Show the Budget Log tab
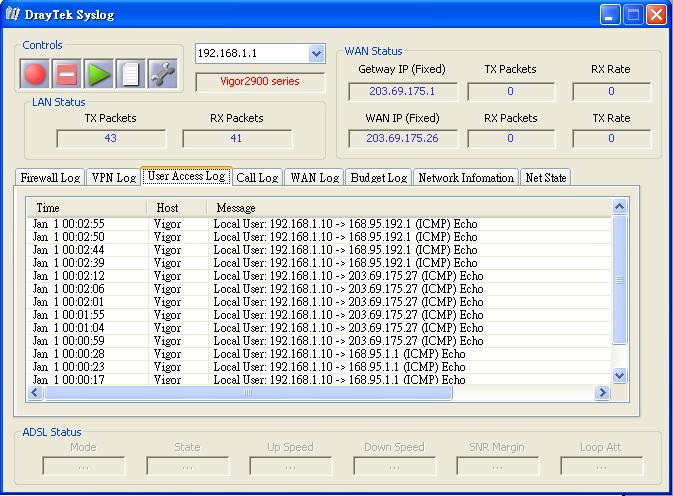Screen dimensions: 673x496 [378, 178]
